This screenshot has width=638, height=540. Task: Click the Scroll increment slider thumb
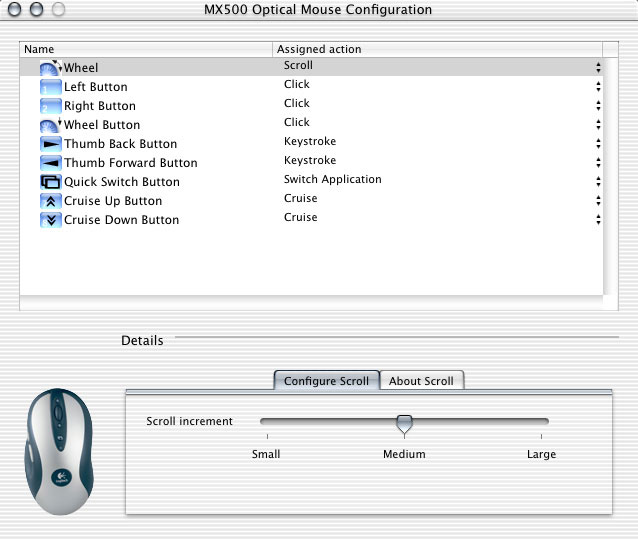(404, 424)
